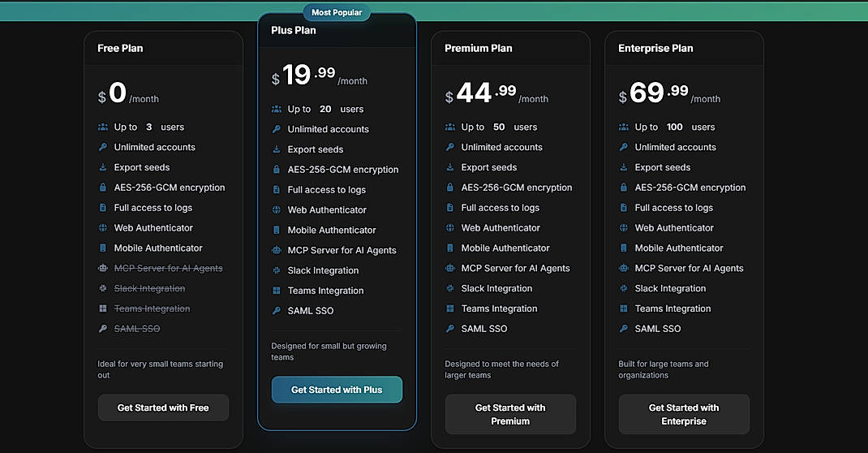Click 'Up to 3 users' text
This screenshot has width=868, height=453.
pos(149,127)
